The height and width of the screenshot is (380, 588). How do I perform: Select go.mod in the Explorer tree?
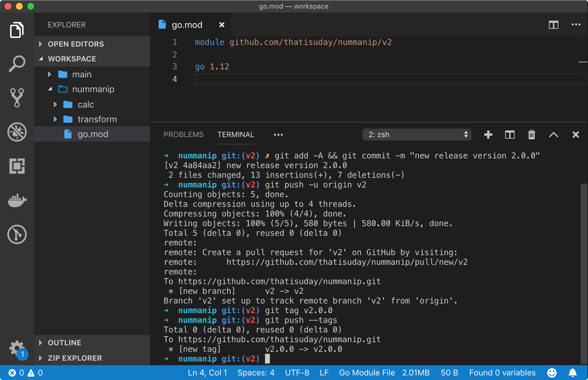pyautogui.click(x=93, y=134)
